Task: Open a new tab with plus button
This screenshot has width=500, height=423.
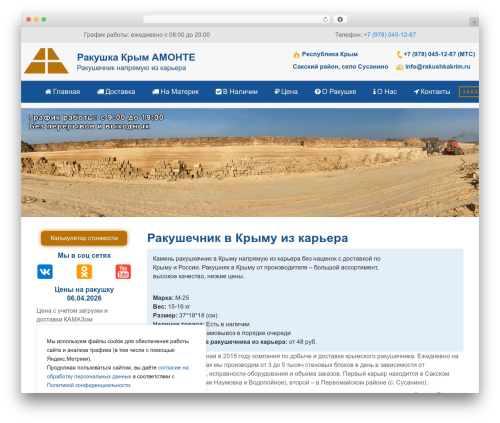Action: [x=474, y=22]
